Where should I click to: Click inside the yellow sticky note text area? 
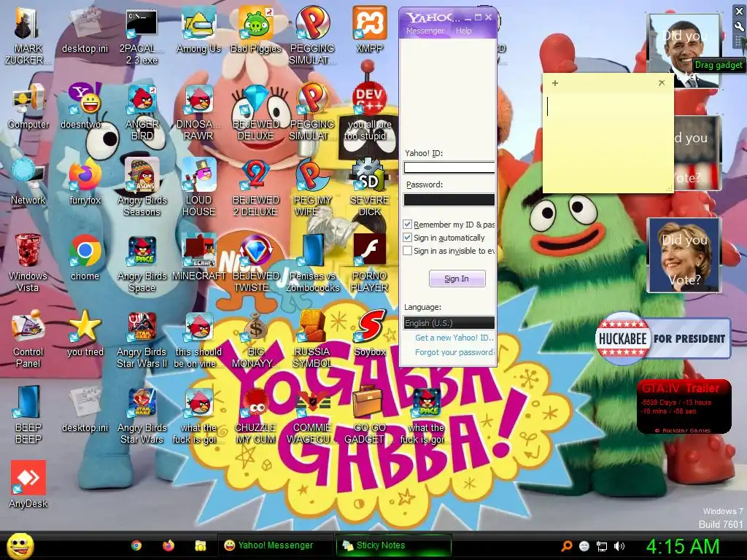608,141
